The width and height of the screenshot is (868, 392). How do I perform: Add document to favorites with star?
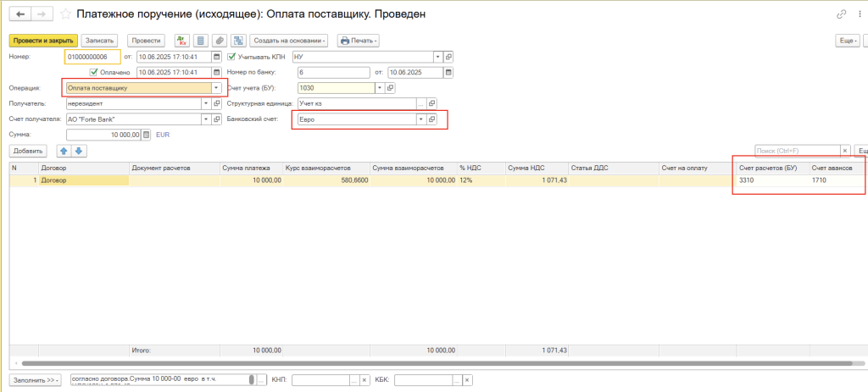[66, 14]
